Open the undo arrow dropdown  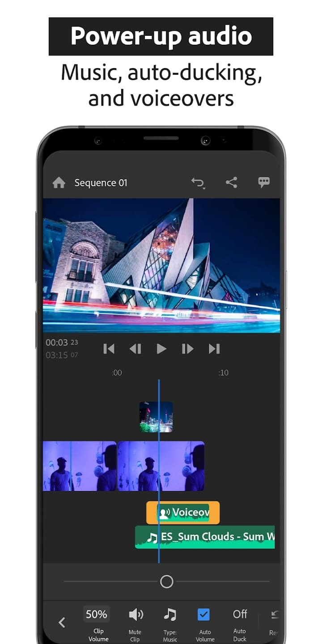[x=198, y=183]
